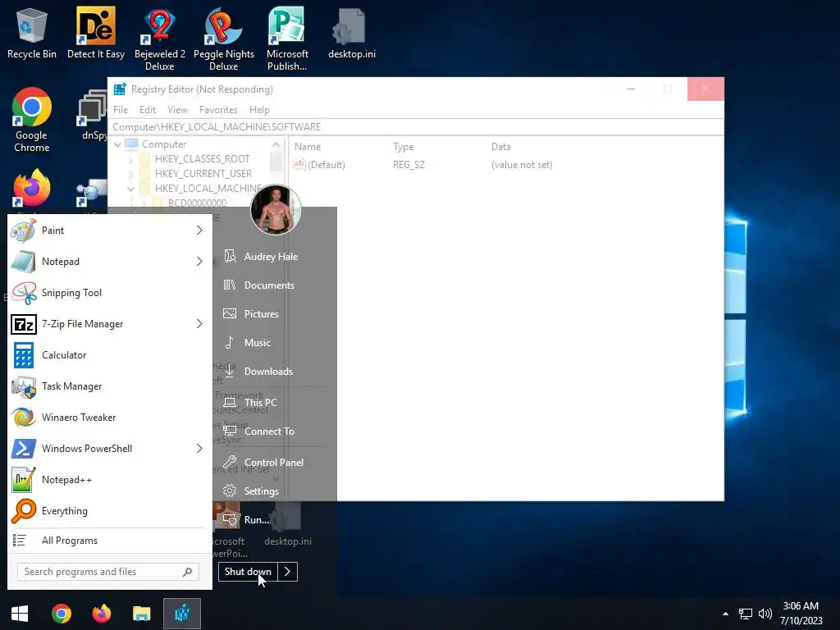Open the Snipping Tool

point(107,293)
